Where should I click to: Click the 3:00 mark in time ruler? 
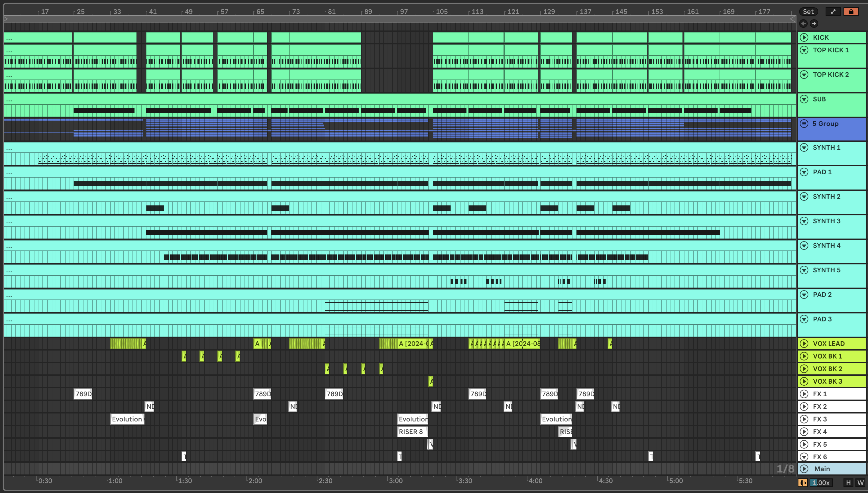coord(396,481)
